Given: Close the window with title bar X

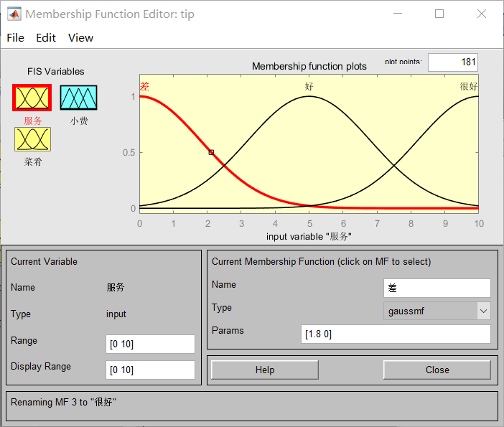Looking at the screenshot, I should click(482, 14).
